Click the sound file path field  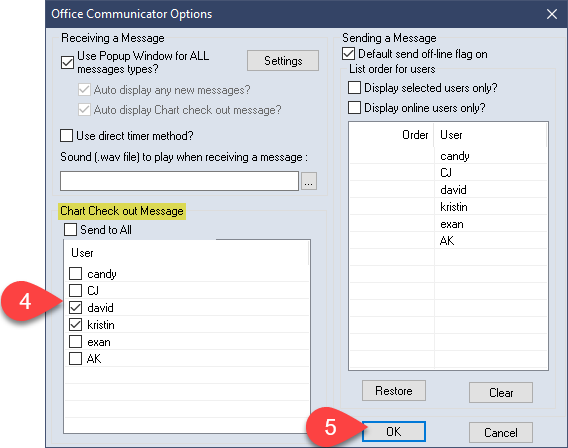[179, 181]
